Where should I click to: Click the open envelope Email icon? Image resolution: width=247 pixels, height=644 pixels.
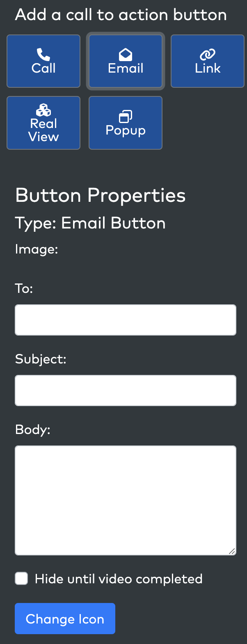(x=126, y=55)
